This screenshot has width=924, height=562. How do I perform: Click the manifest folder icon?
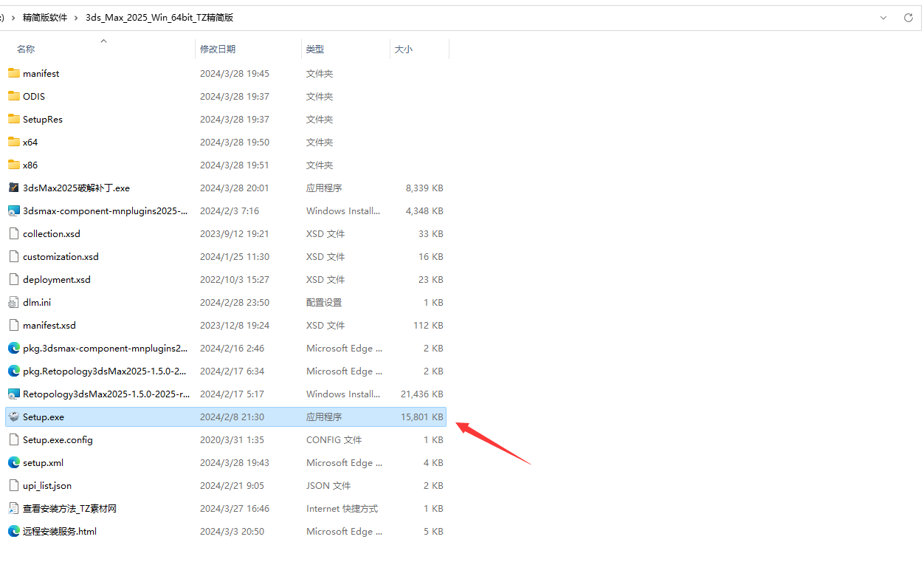point(13,73)
